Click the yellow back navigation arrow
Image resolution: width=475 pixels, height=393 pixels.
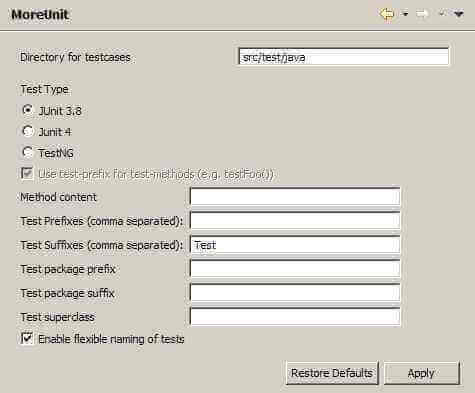point(387,14)
